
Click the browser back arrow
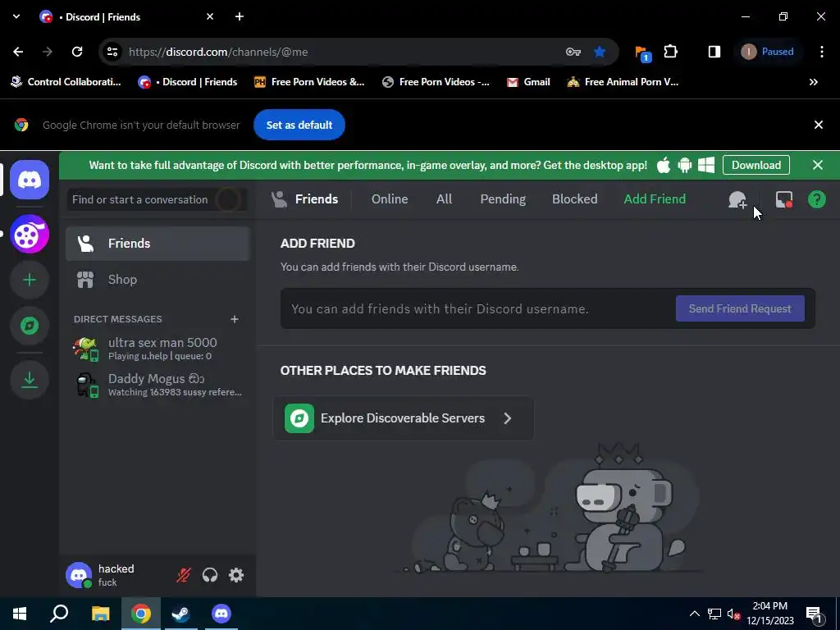[18, 52]
